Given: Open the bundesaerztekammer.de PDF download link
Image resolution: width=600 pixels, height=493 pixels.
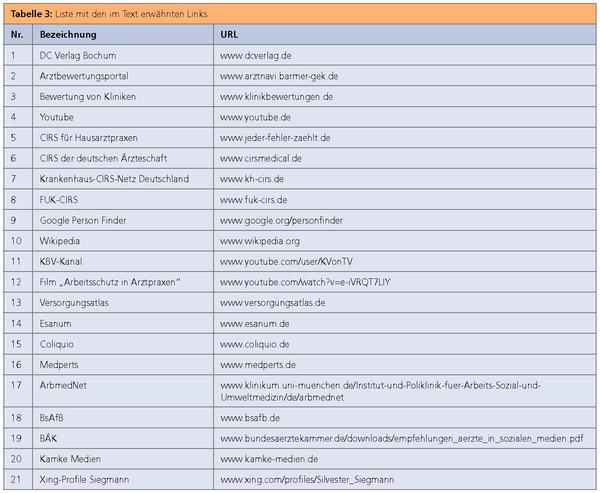Looking at the screenshot, I should point(400,438).
